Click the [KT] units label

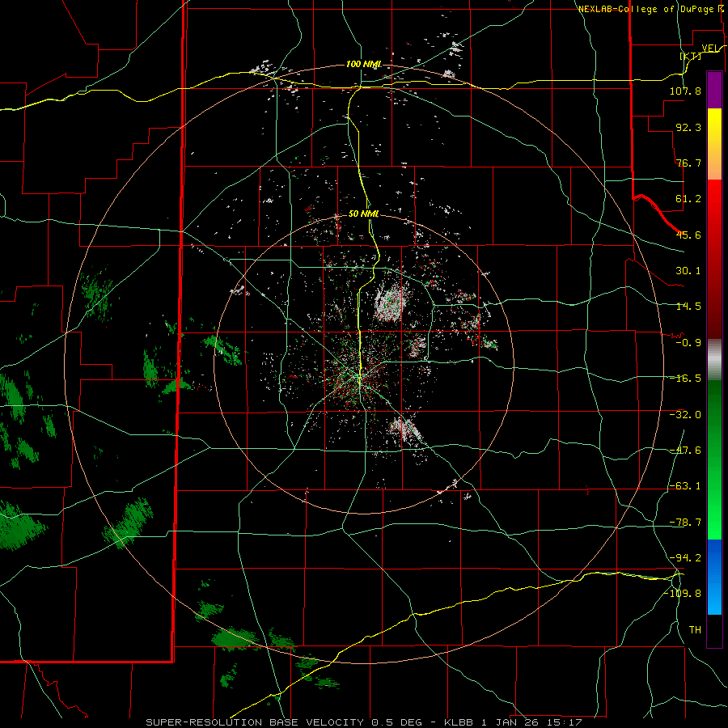(691, 56)
